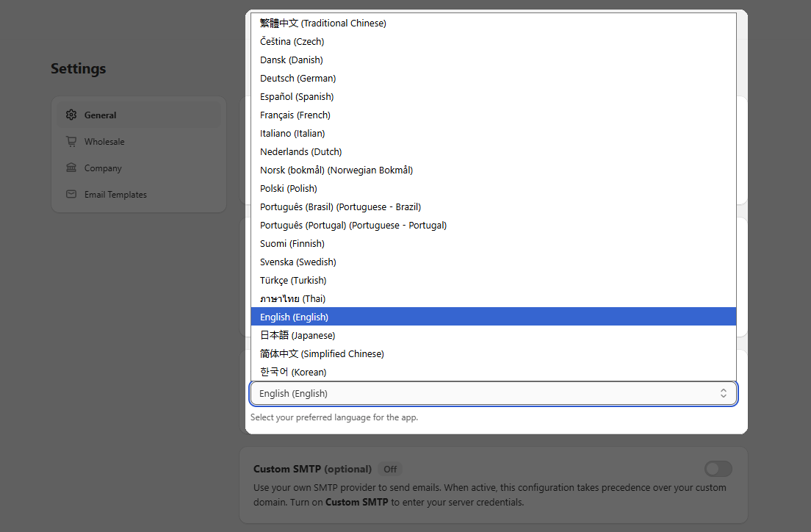
Task: Pick Suomi (Finnish) language
Action: pos(494,244)
